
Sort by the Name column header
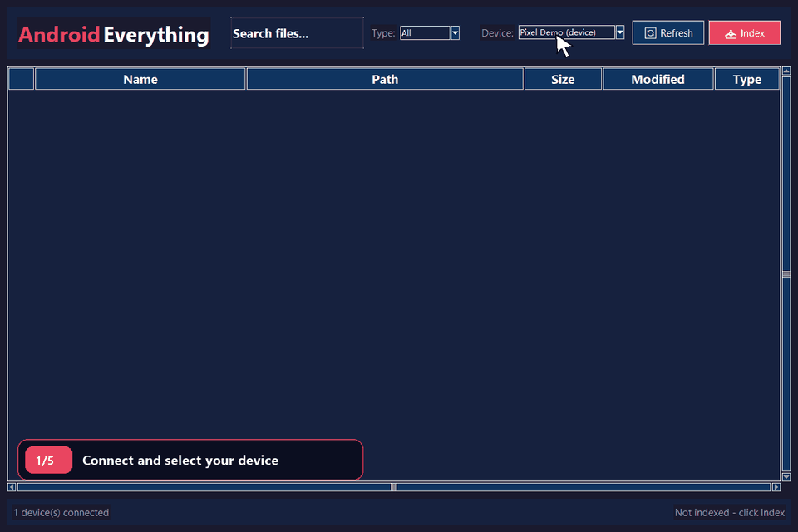click(x=140, y=80)
